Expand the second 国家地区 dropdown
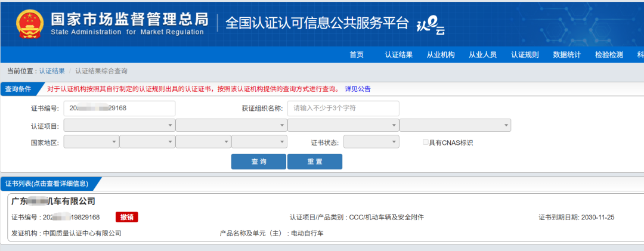The image size is (644, 251). 147,142
